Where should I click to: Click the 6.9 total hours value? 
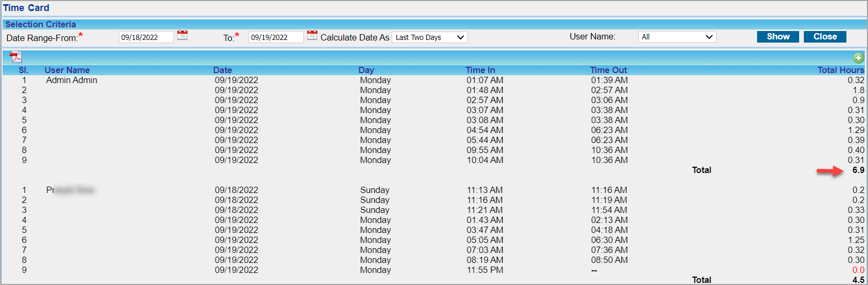[x=858, y=170]
